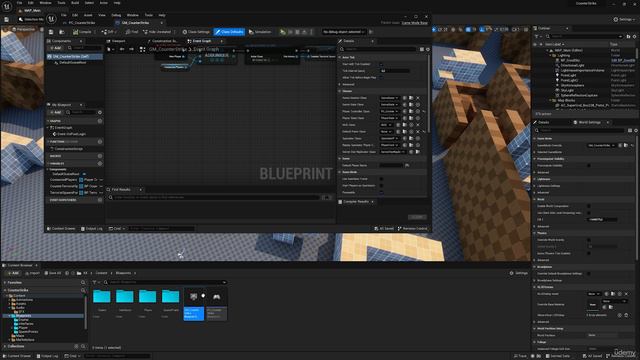This screenshot has width=640, height=360.
Task: Select the PC_CounterStrike blueprint thumbnail
Action: click(216, 304)
